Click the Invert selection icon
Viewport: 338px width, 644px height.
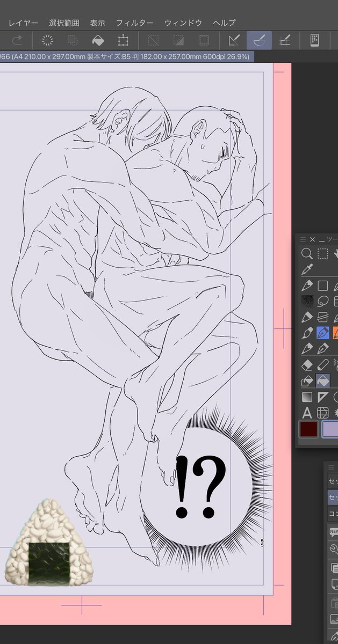pyautogui.click(x=179, y=40)
